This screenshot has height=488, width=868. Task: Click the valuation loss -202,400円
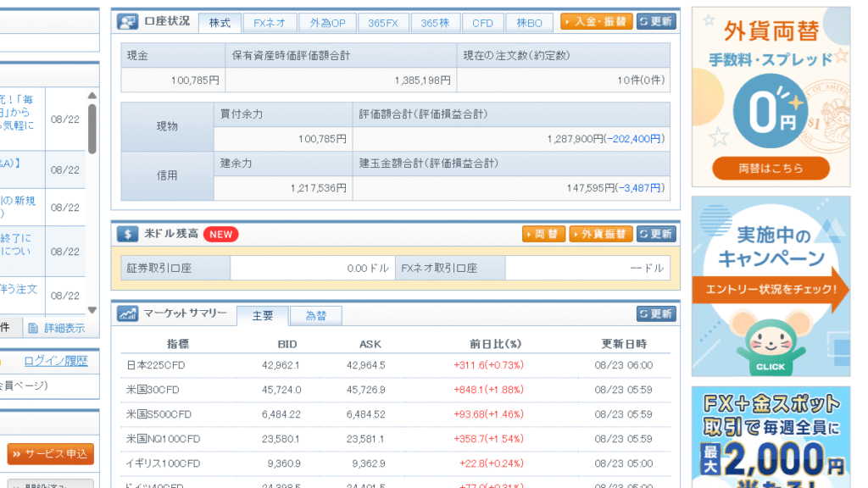pos(633,139)
